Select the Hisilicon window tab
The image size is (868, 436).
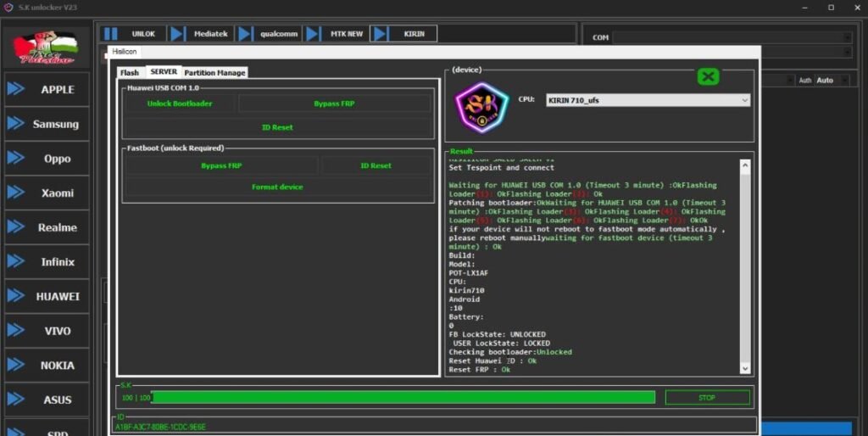[x=125, y=51]
